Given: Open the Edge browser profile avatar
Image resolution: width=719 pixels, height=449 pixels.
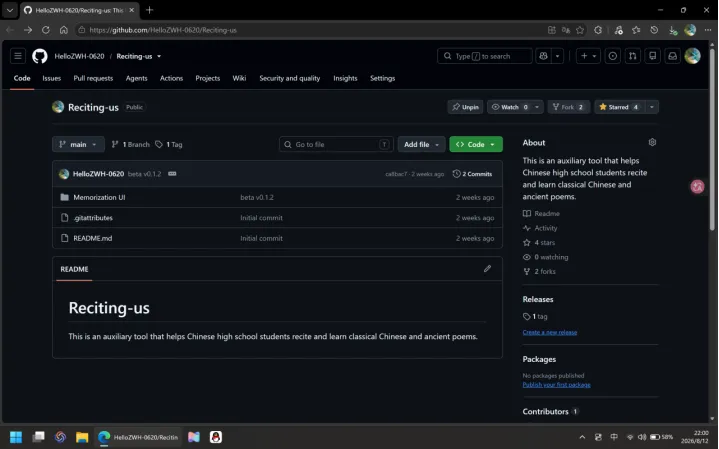Looking at the screenshot, I should click(690, 30).
